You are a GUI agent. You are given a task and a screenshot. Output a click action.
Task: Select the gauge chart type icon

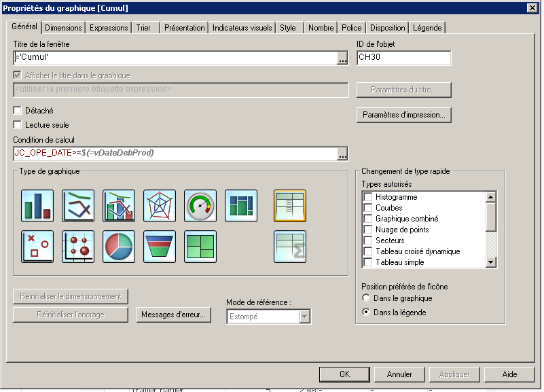click(200, 206)
